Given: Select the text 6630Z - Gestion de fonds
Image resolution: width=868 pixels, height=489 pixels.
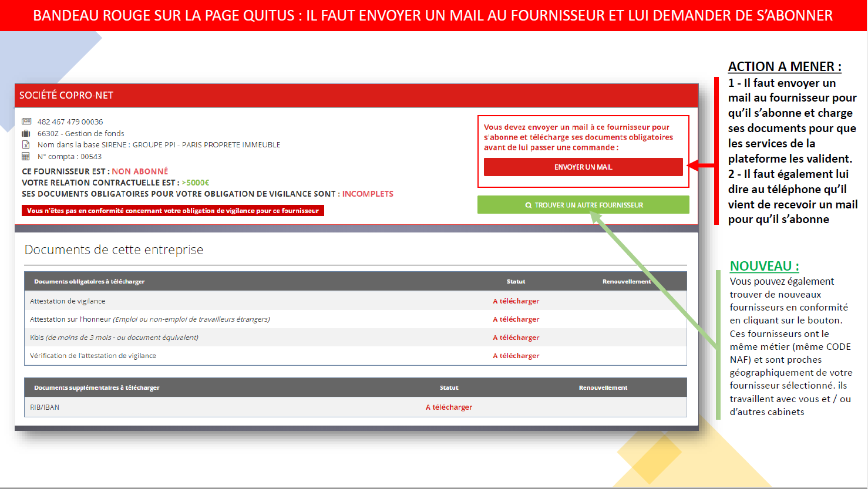Looking at the screenshot, I should [x=81, y=133].
